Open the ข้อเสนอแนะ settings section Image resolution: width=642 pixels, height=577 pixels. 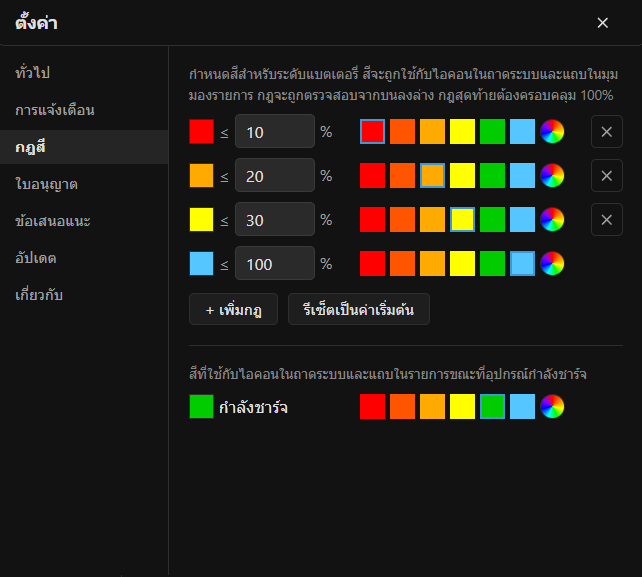84,221
